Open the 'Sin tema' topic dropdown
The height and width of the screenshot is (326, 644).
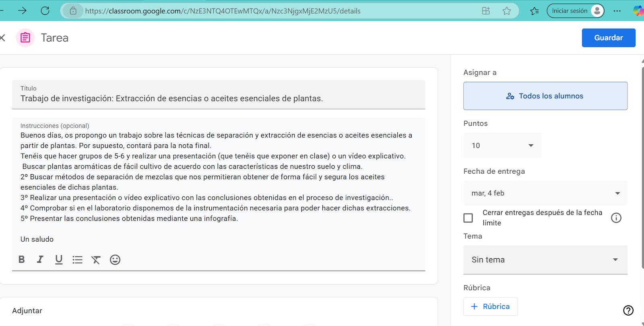(545, 260)
